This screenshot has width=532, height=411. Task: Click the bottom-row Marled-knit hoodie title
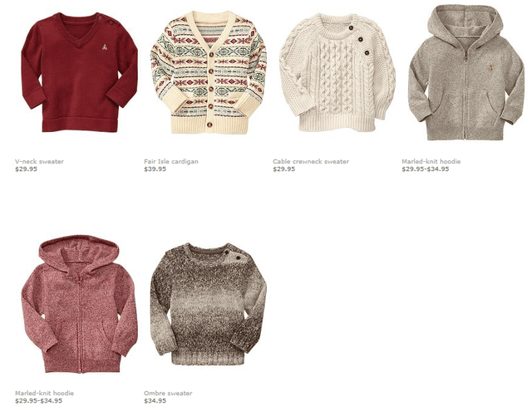pyautogui.click(x=44, y=394)
